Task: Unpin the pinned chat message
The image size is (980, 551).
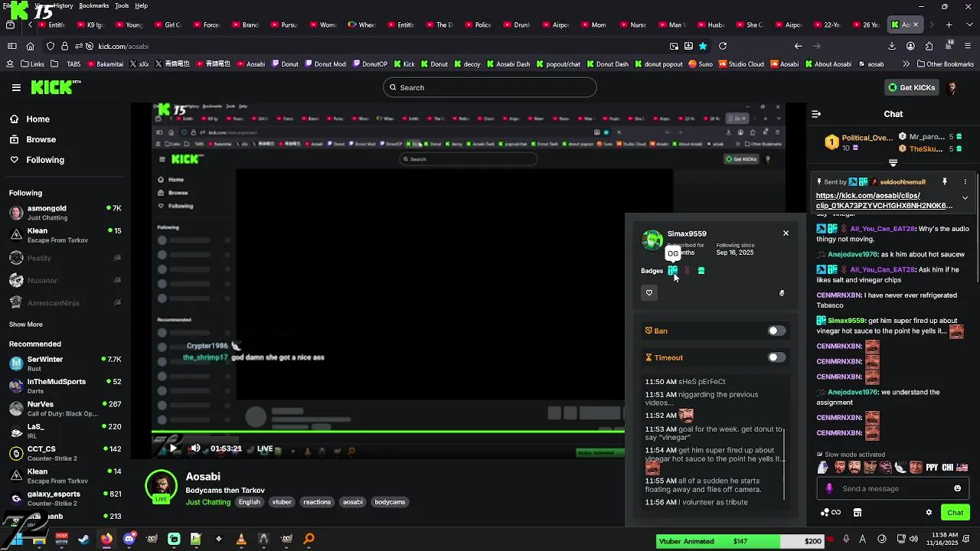Action: [945, 182]
